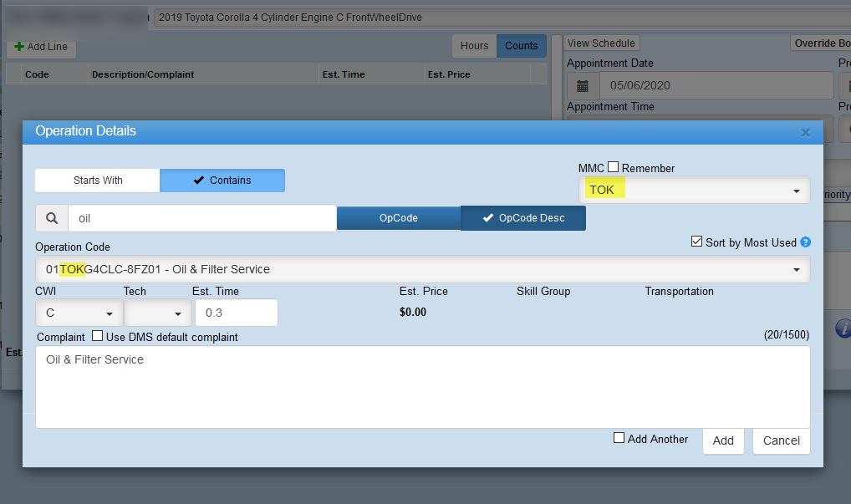The image size is (851, 504).
Task: Open the Tech dropdown
Action: click(157, 313)
